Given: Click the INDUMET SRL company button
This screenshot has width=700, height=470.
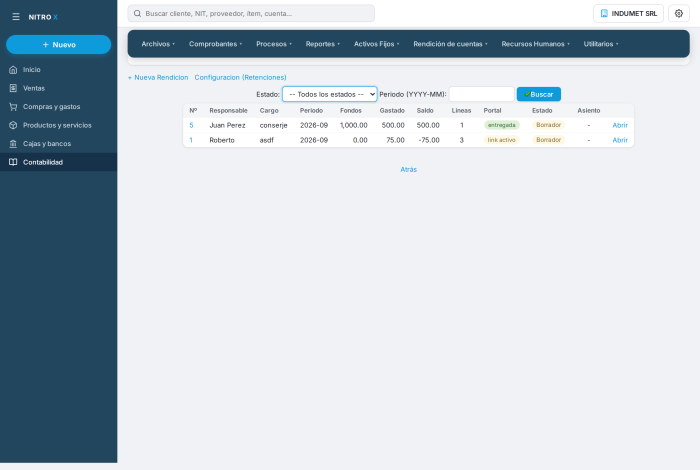Looking at the screenshot, I should click(628, 13).
